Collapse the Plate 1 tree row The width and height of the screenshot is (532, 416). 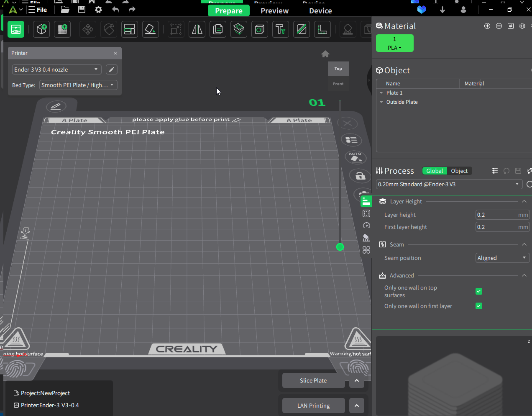[381, 93]
